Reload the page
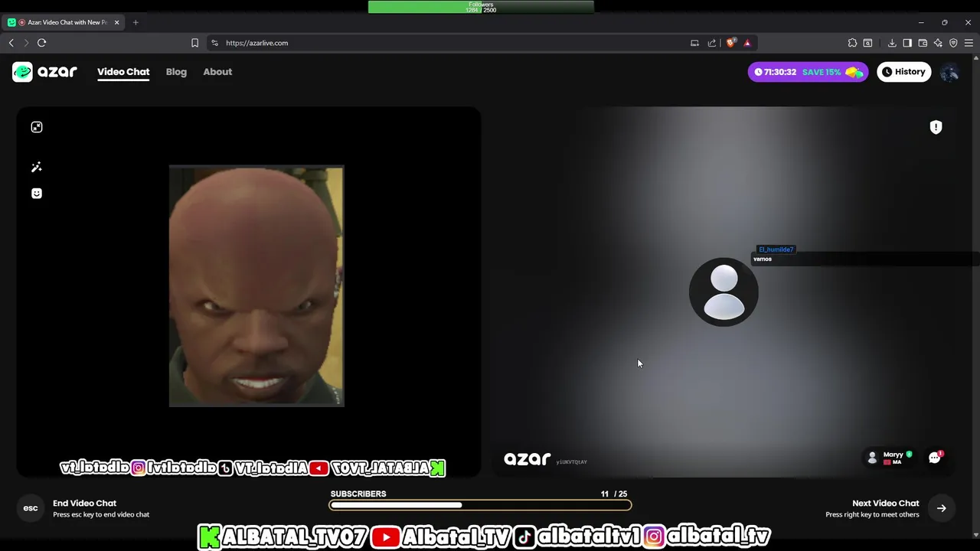 [x=42, y=43]
